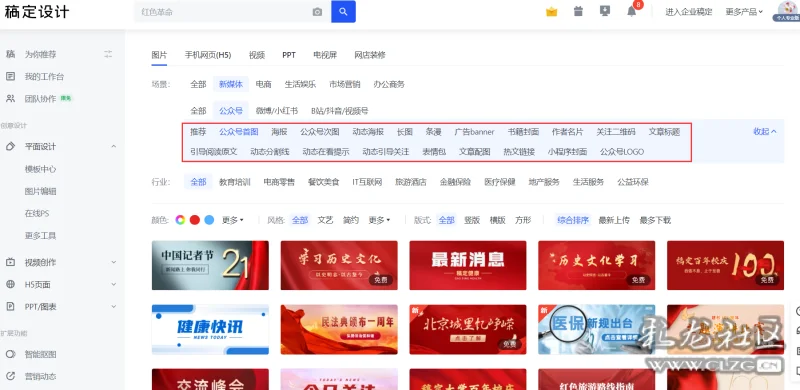This screenshot has height=390, width=800.
Task: Expand the 视频创作 sidebar section
Action: pos(113,262)
